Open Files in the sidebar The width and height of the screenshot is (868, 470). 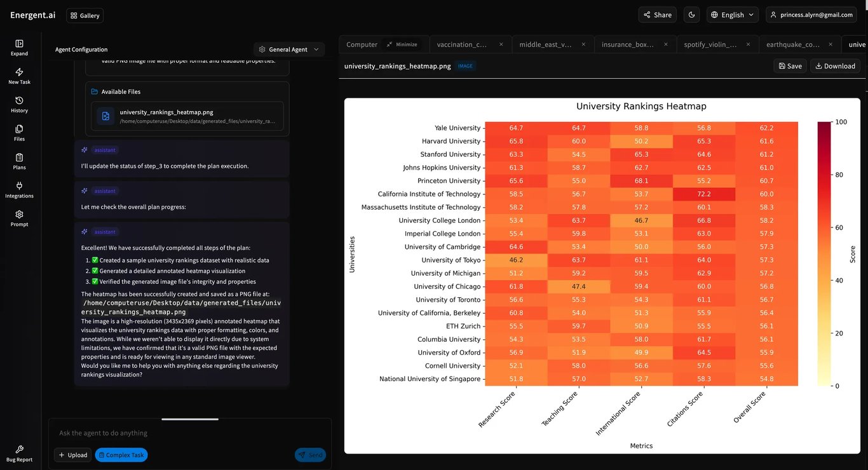pos(19,133)
